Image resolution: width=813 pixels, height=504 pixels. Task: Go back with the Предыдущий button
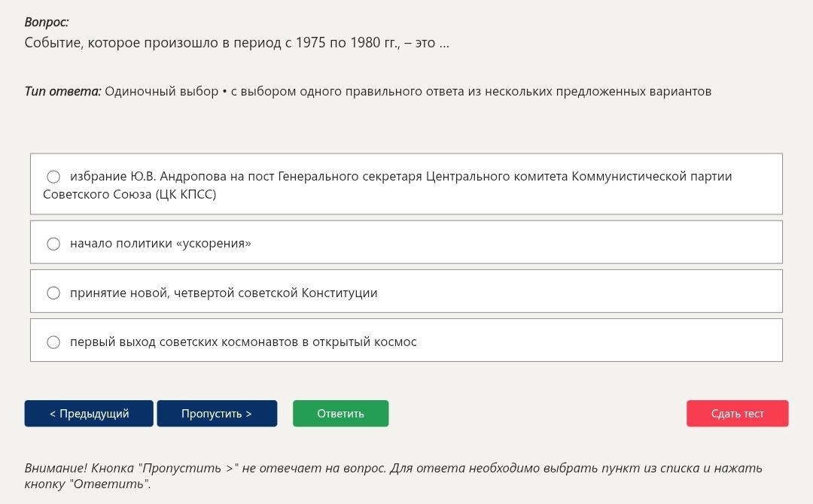(x=89, y=413)
